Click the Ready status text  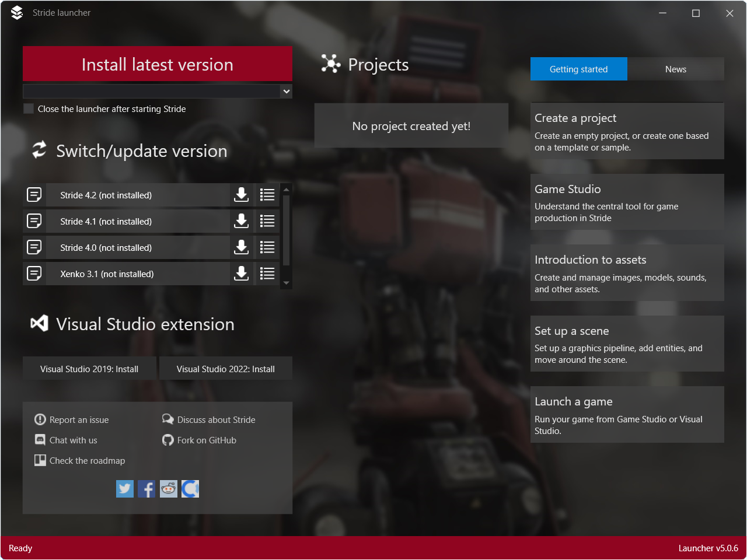click(x=20, y=548)
